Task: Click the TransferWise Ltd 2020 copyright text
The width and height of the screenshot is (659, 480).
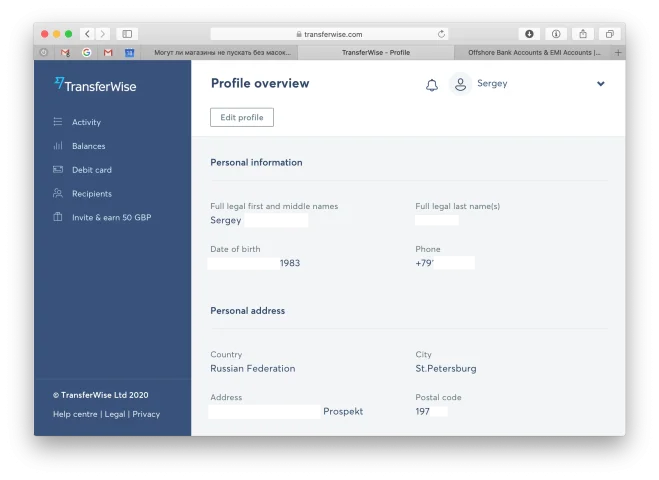Action: coord(100,395)
